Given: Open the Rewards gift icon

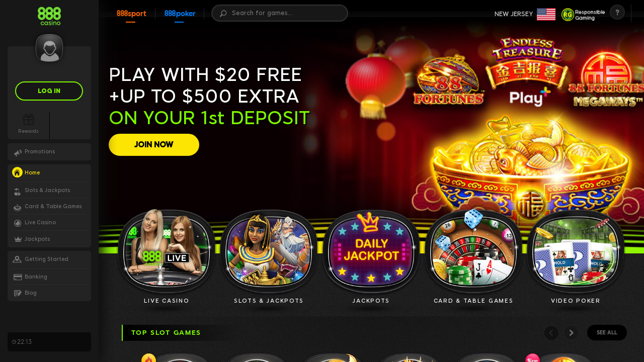Looking at the screenshot, I should (x=29, y=120).
